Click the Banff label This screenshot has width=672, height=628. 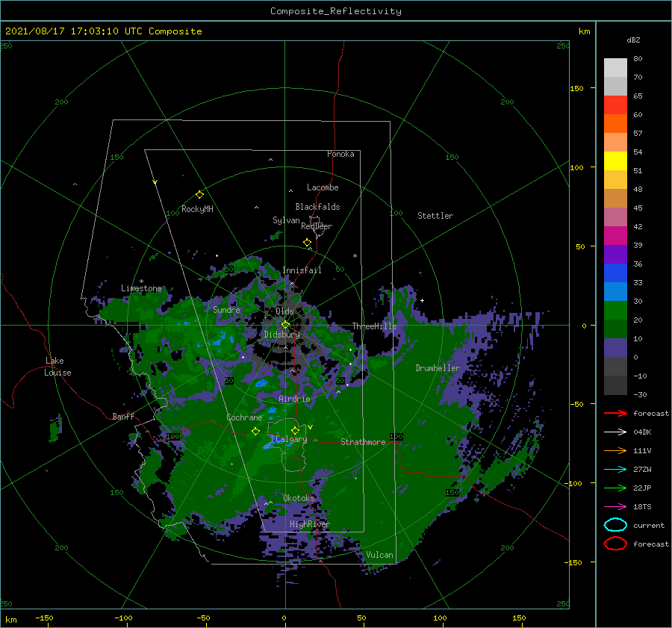123,416
